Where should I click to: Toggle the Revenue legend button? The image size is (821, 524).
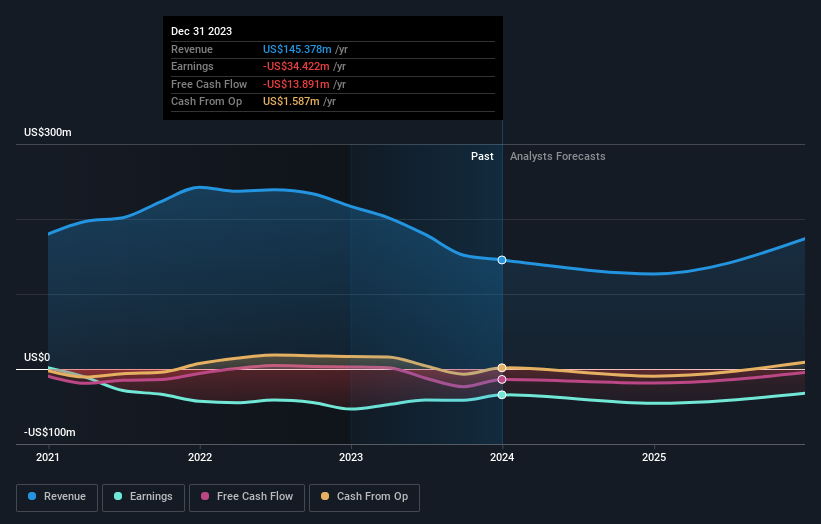[x=57, y=497]
